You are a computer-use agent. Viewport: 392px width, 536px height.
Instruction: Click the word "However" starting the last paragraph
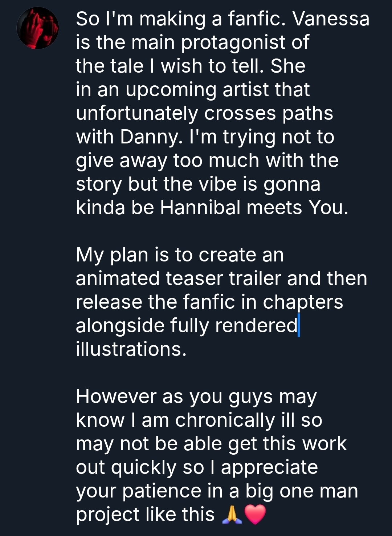tap(116, 396)
